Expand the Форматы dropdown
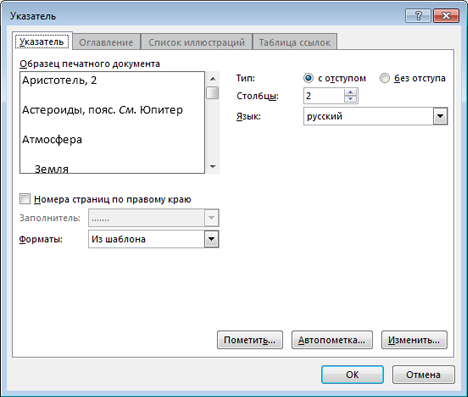This screenshot has height=397, width=468. pos(211,239)
